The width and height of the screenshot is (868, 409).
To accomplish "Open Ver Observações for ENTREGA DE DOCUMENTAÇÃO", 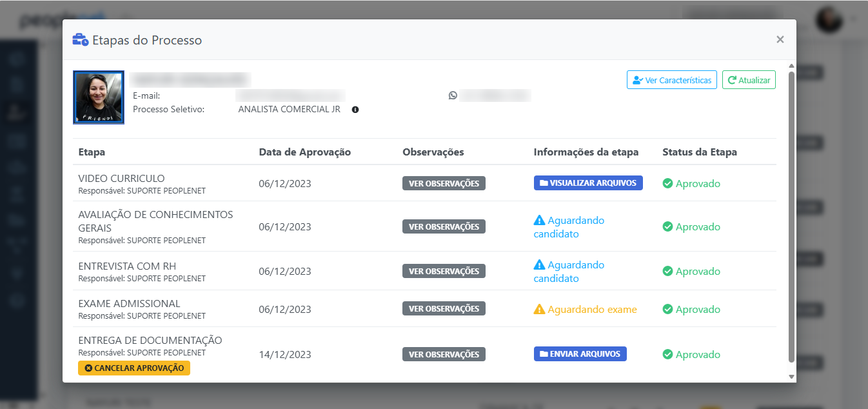I will pos(444,354).
